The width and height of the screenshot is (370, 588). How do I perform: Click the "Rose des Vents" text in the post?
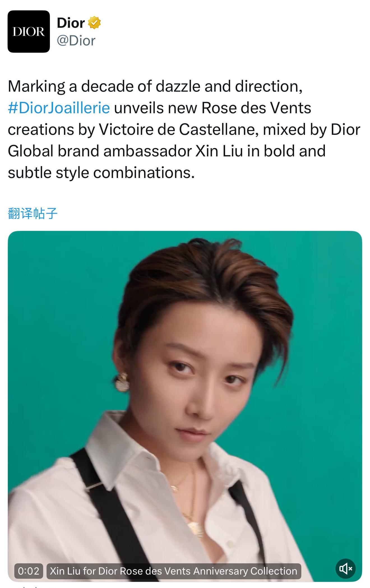click(256, 108)
